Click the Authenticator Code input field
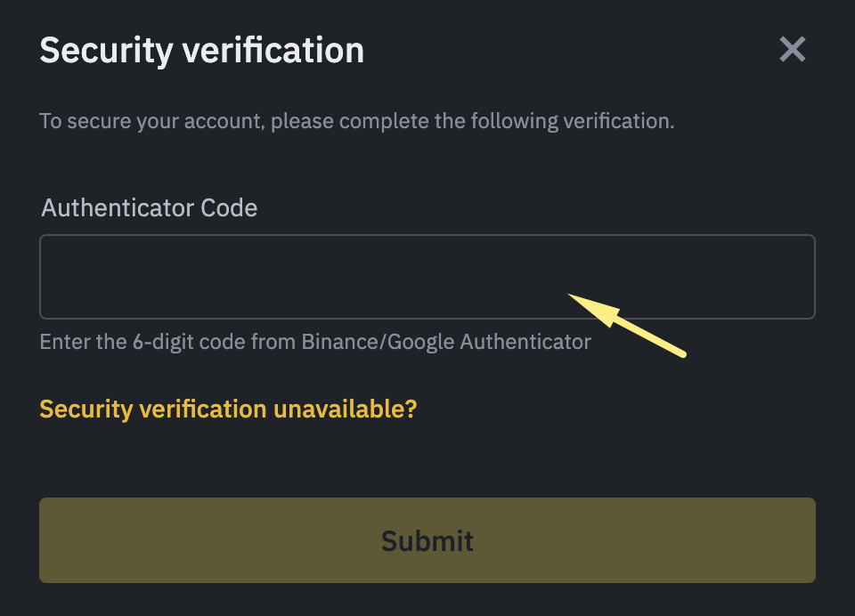 (427, 277)
